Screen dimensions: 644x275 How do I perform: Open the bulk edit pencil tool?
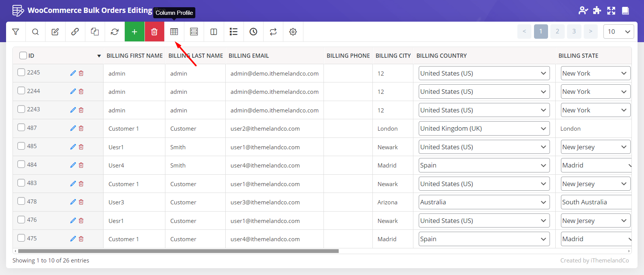pos(55,32)
